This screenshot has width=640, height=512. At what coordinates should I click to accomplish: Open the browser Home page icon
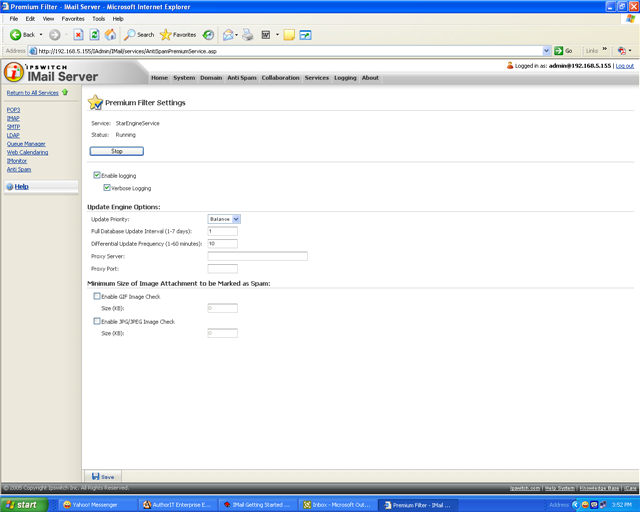pyautogui.click(x=110, y=35)
